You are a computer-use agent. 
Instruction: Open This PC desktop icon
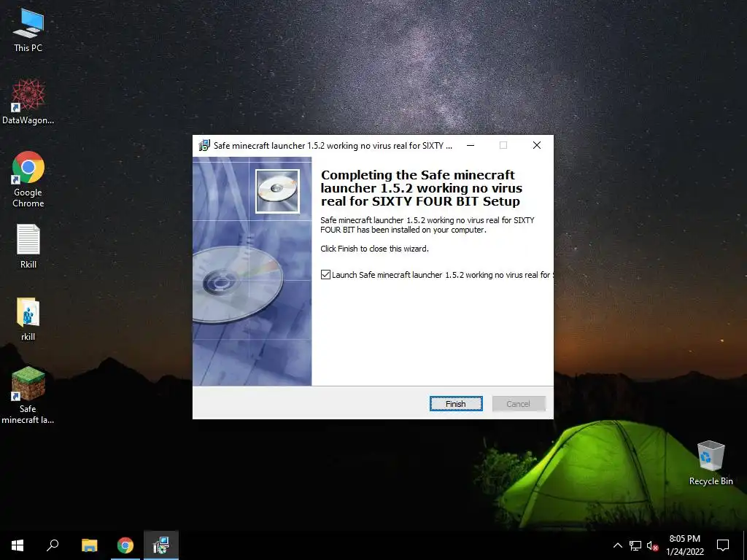28,30
